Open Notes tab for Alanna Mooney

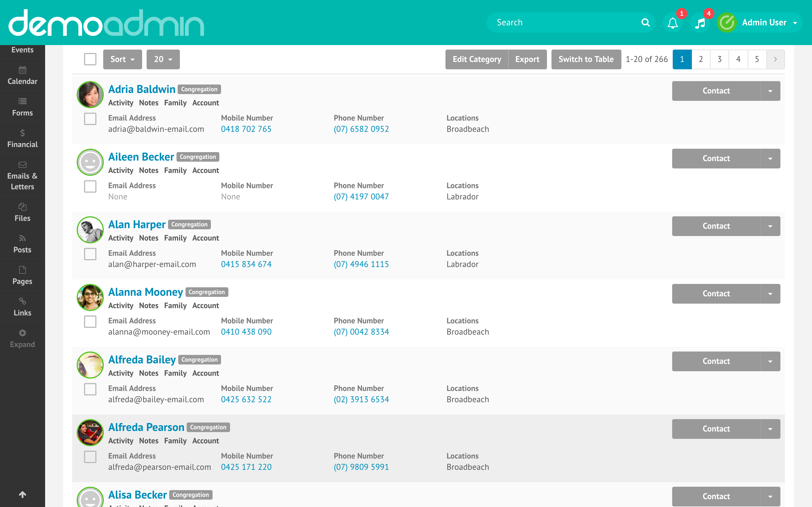click(x=149, y=306)
